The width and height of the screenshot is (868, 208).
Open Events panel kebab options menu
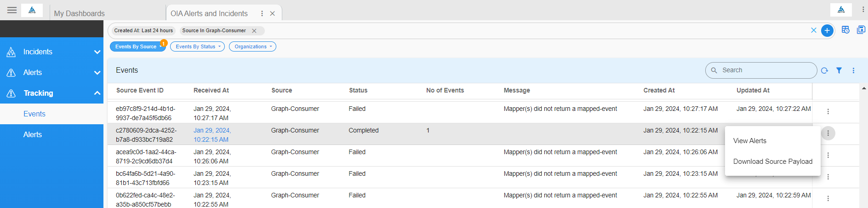(853, 70)
